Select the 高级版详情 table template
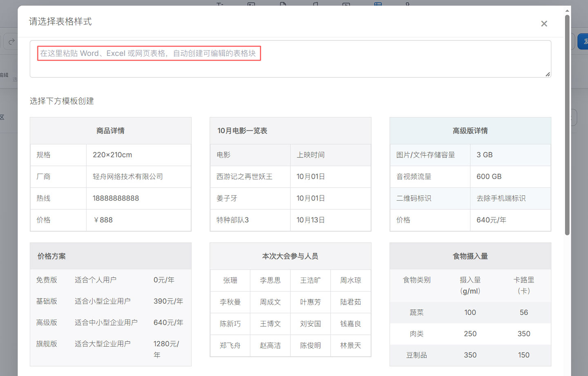Viewport: 588px width, 376px height. pyautogui.click(x=470, y=174)
